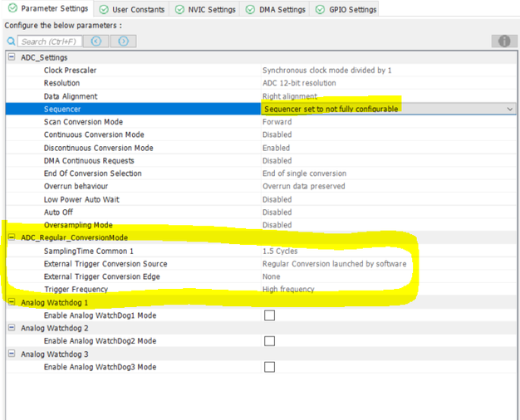
Task: Click Oversampling Mode value 'Disabled'
Action: coord(277,225)
